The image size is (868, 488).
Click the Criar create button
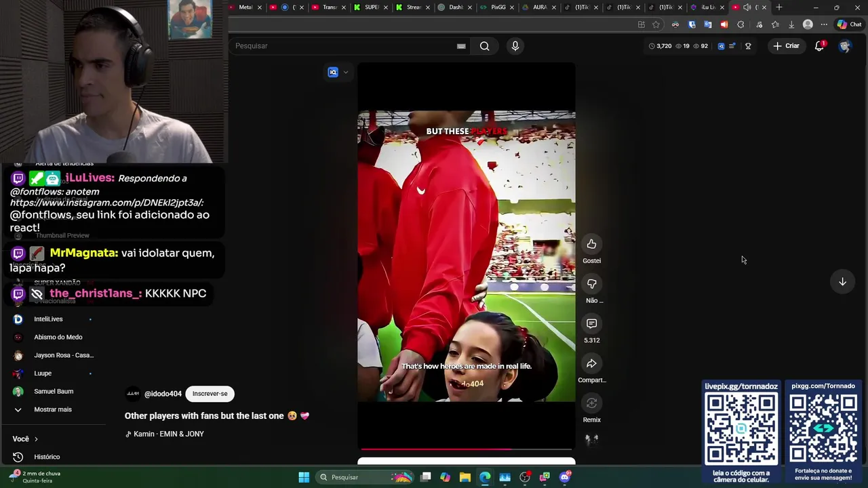(x=786, y=46)
